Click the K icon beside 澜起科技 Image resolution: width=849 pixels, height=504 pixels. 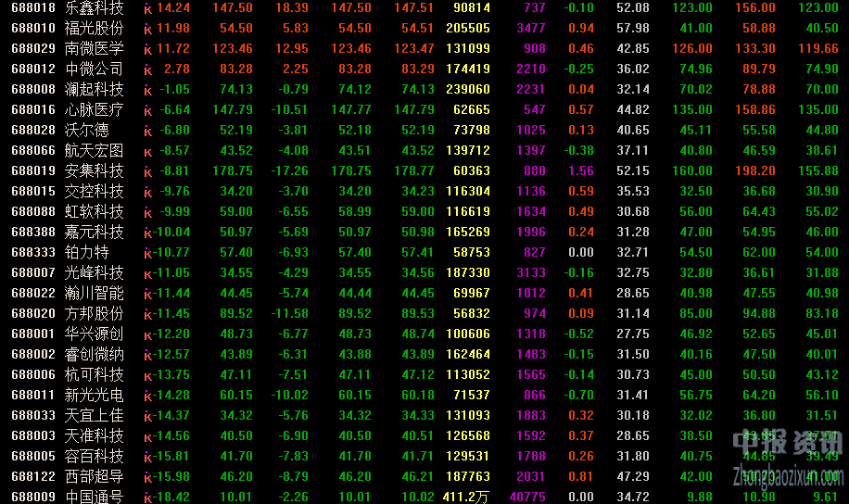click(x=147, y=90)
